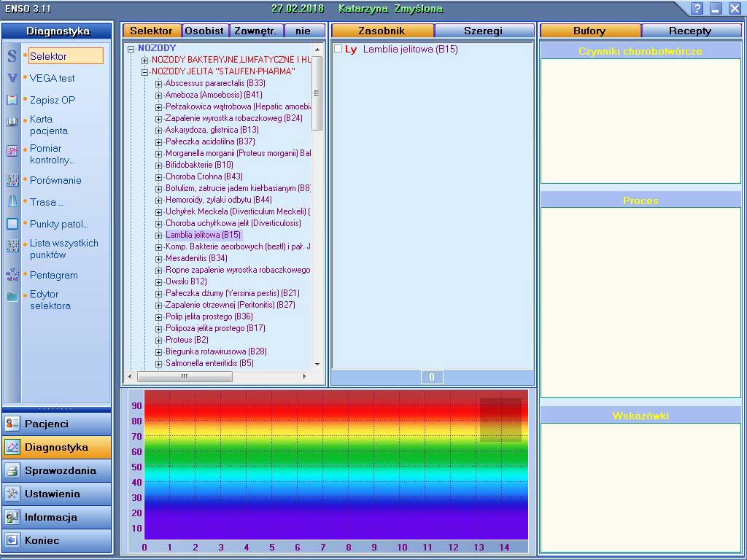Tick the Lamblia jelitowa (B15) checkbox
747x560 pixels.
pos(338,49)
